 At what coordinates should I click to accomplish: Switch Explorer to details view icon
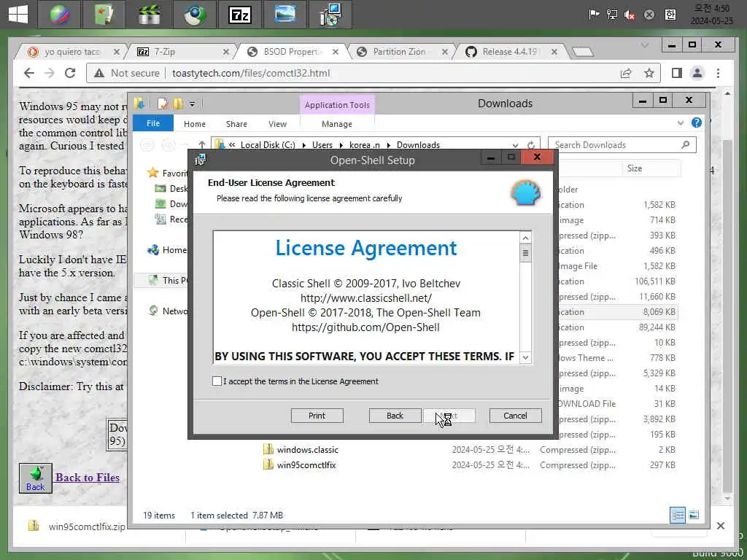tap(678, 515)
